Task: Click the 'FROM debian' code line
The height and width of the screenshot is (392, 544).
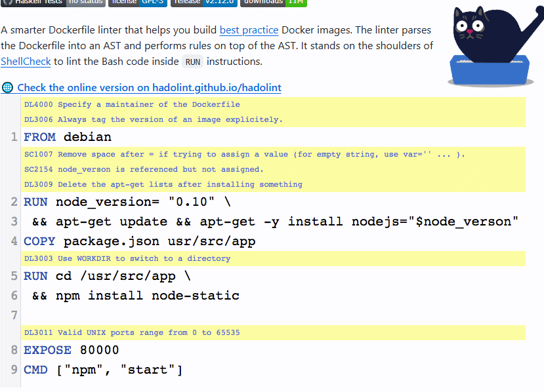Action: coord(68,137)
